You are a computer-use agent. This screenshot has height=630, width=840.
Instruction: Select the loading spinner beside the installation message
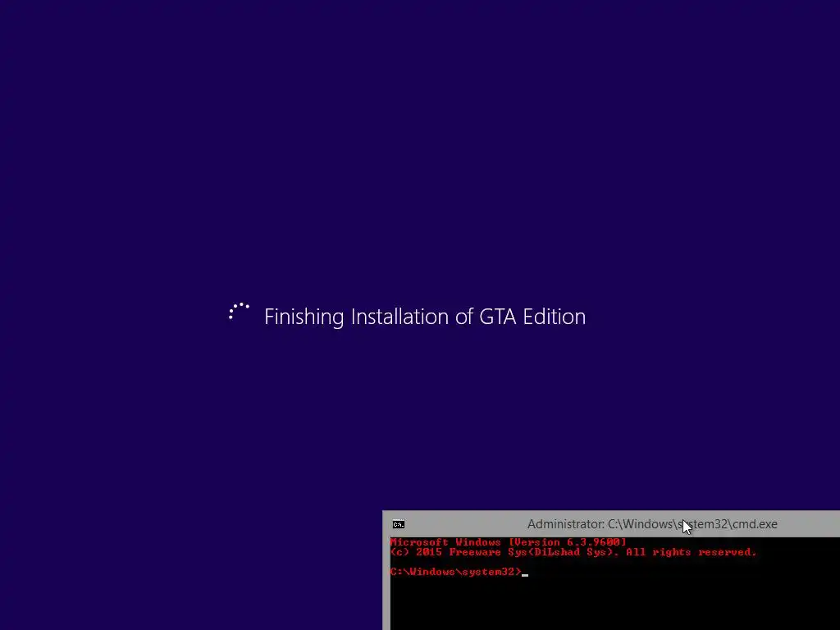(x=239, y=313)
